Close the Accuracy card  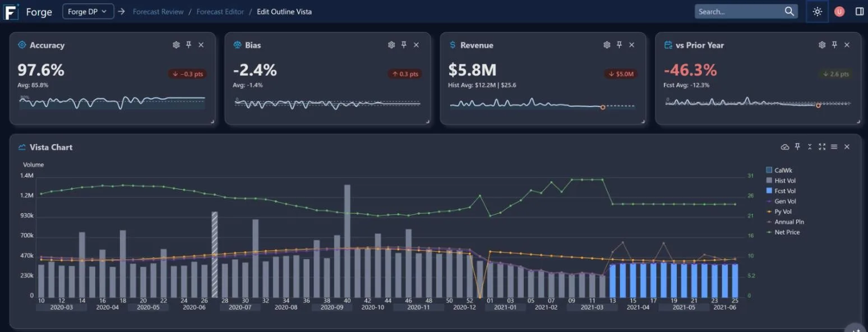[201, 45]
